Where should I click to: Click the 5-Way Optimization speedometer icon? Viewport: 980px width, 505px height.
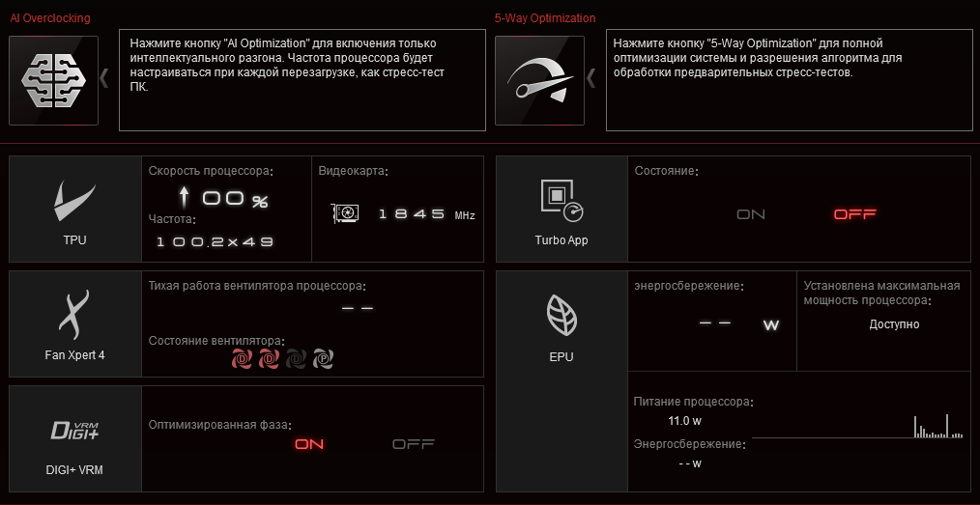pyautogui.click(x=539, y=80)
